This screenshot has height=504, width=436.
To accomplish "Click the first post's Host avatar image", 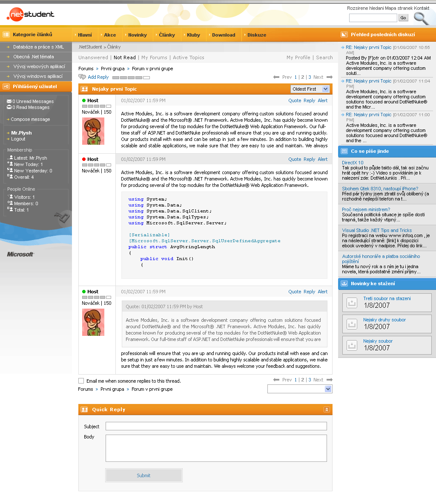I will (93, 131).
